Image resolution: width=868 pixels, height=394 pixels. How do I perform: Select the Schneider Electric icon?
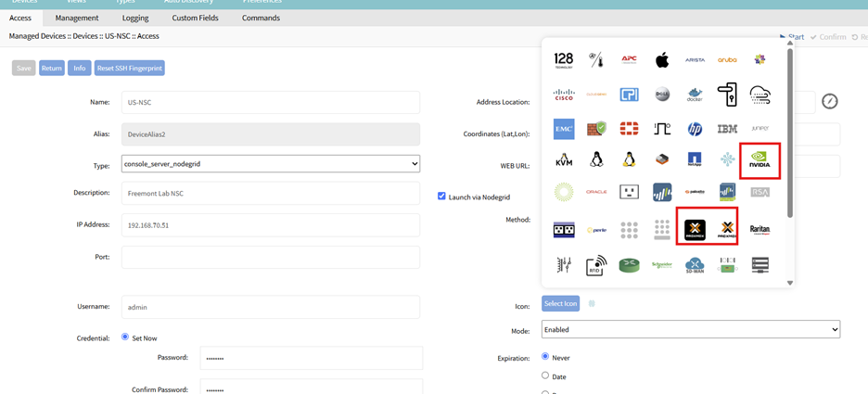[x=662, y=266]
